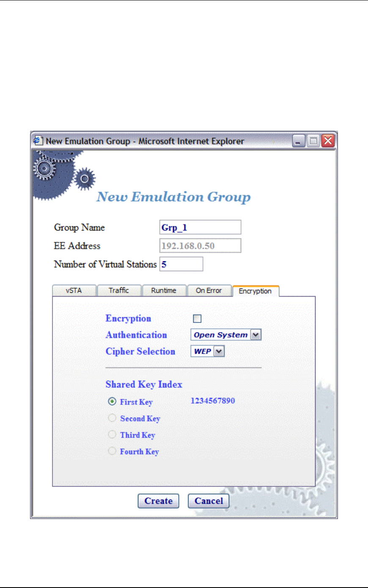Image resolution: width=368 pixels, height=588 pixels.
Task: Click the key value 1234567890
Action: (213, 401)
